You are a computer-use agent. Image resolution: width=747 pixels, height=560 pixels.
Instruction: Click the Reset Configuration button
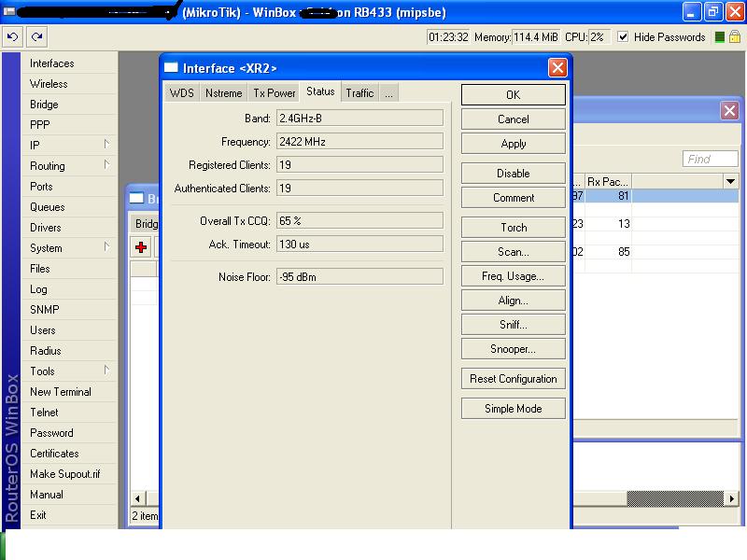(513, 379)
